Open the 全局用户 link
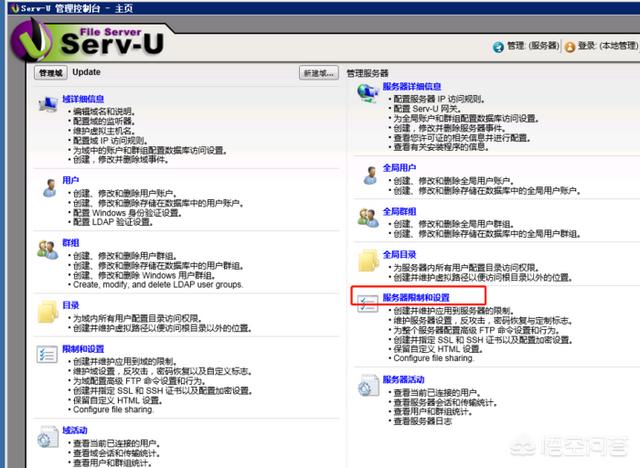Image resolution: width=640 pixels, height=468 pixels. [400, 168]
